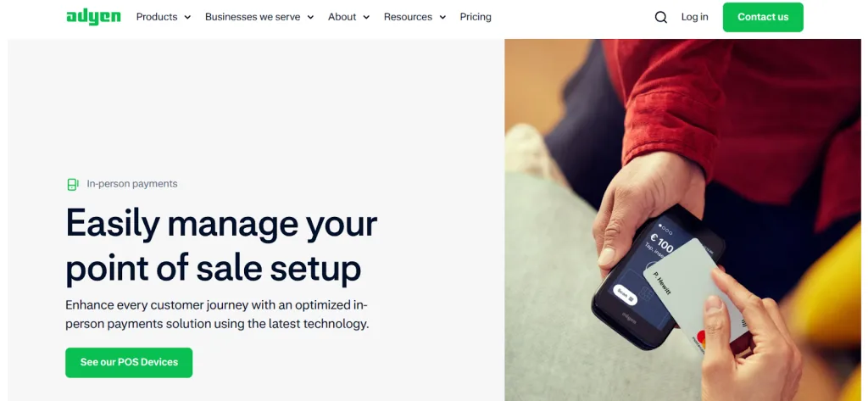Select the About menu item
The width and height of the screenshot is (868, 401).
click(342, 17)
